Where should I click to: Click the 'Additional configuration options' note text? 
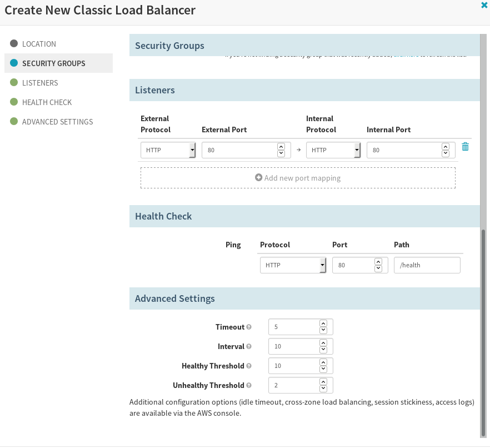pos(302,407)
